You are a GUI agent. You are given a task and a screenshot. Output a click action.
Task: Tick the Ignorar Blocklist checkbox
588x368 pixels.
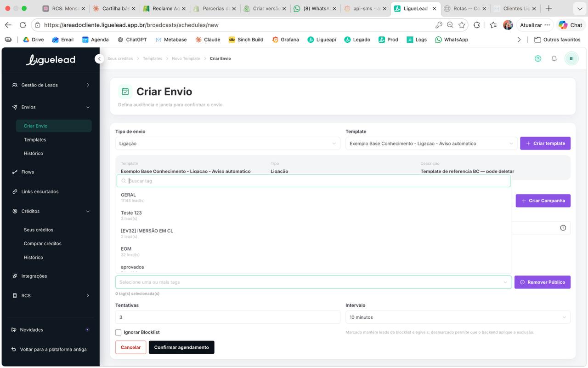(x=119, y=332)
